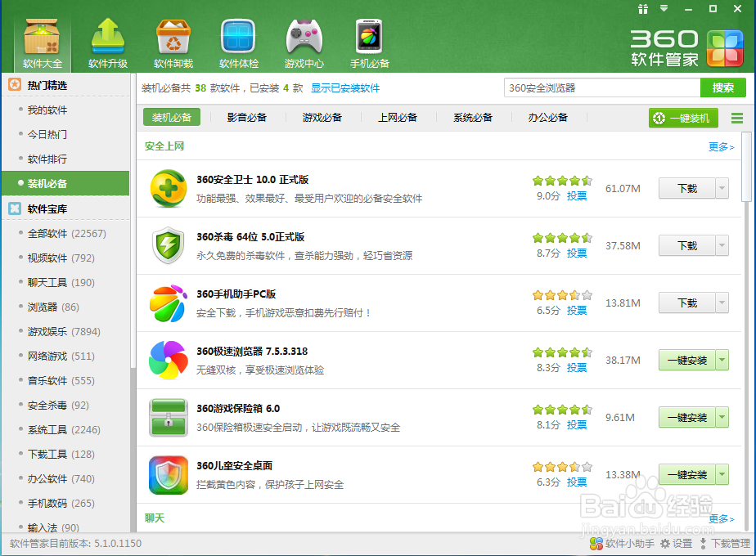Select 装机必备 in sidebar
The image size is (756, 556).
pyautogui.click(x=65, y=184)
